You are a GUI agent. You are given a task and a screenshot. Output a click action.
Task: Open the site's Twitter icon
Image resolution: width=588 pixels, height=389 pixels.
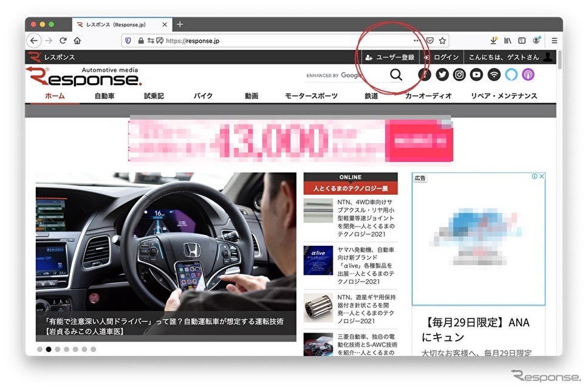[442, 75]
